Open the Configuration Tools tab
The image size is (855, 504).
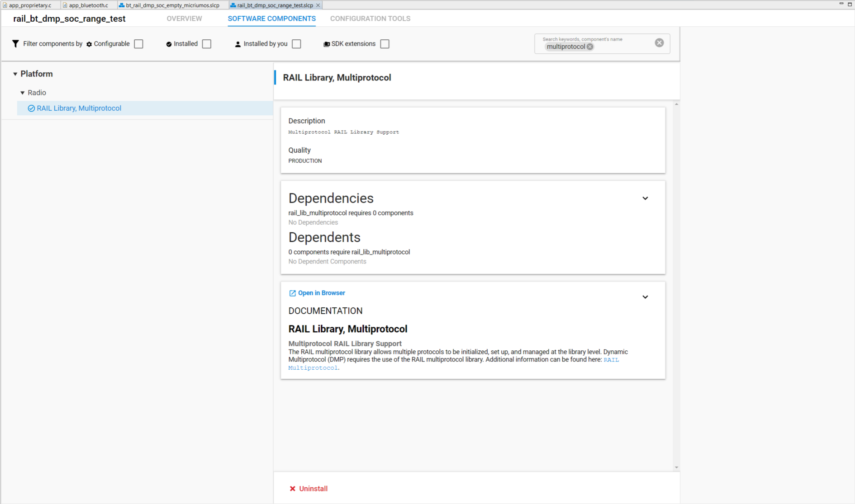[x=370, y=19]
